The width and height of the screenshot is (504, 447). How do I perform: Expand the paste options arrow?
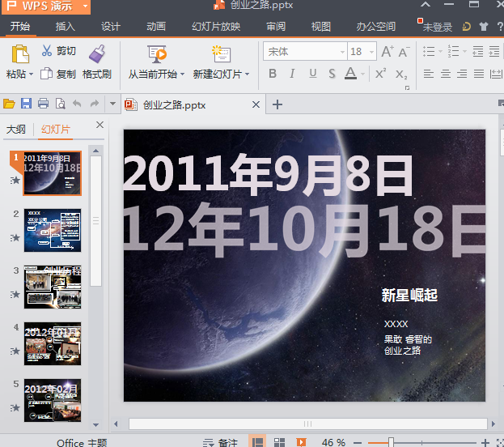pyautogui.click(x=32, y=74)
